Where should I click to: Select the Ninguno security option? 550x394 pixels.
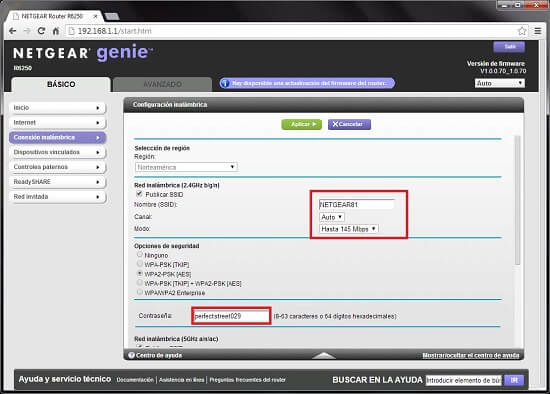(140, 254)
